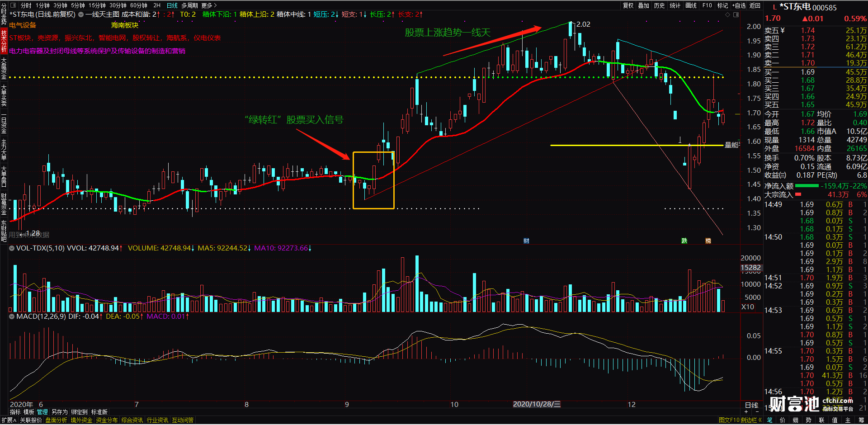Click the green 跌 marker icon
The height and width of the screenshot is (425, 868).
[684, 241]
